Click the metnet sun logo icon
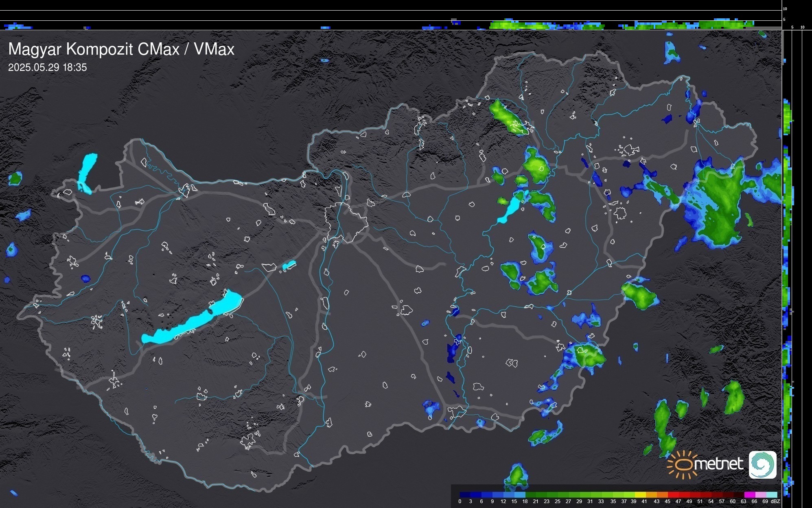This screenshot has height=508, width=812. [682, 464]
